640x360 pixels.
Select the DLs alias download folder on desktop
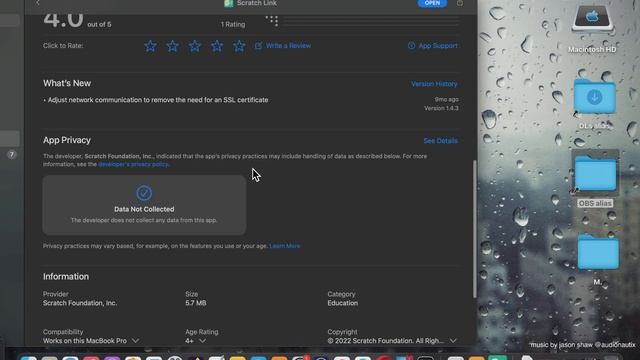tap(595, 97)
